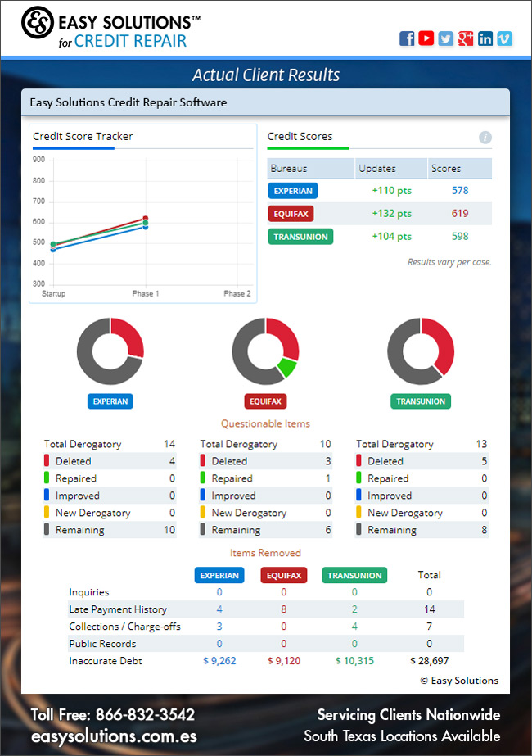Click TransUnion header in Items Removed table

click(x=354, y=575)
